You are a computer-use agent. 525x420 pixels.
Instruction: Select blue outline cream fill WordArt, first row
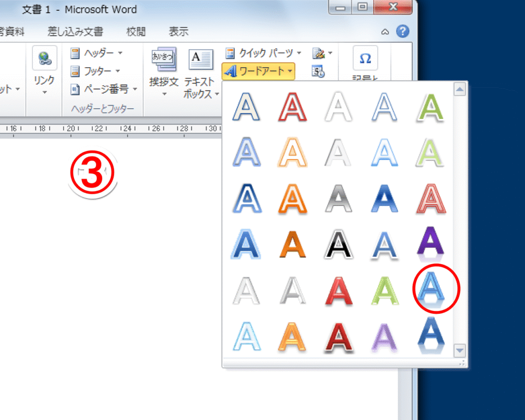click(x=246, y=107)
